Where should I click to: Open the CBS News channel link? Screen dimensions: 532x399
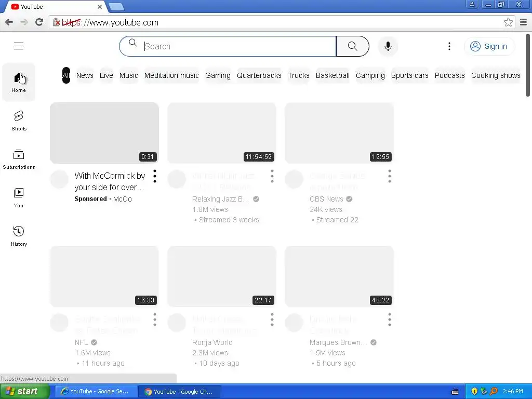(326, 199)
